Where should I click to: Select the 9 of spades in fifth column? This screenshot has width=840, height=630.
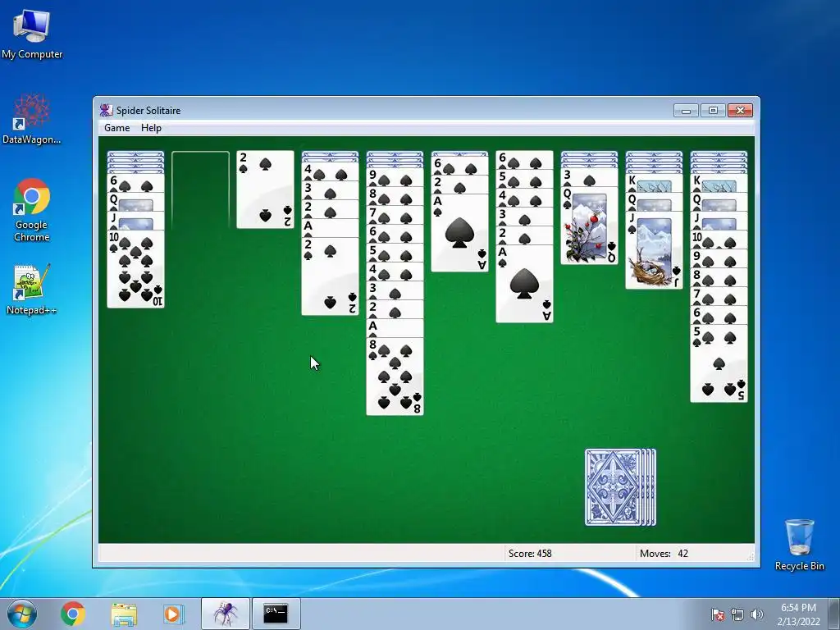point(395,177)
